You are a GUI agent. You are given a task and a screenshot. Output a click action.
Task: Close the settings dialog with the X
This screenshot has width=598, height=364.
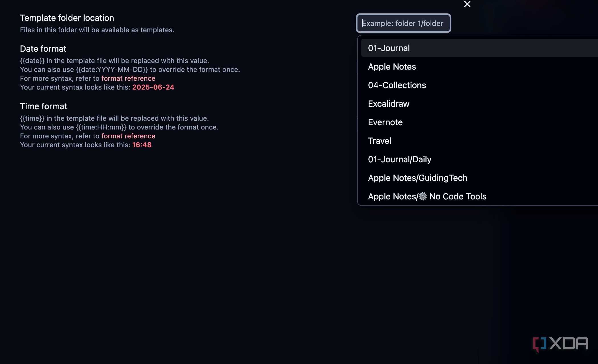(467, 4)
